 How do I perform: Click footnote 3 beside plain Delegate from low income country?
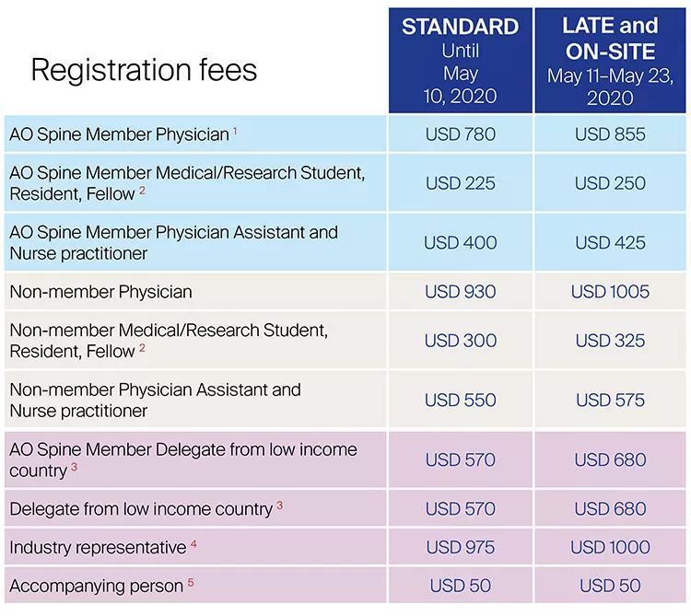pyautogui.click(x=280, y=506)
